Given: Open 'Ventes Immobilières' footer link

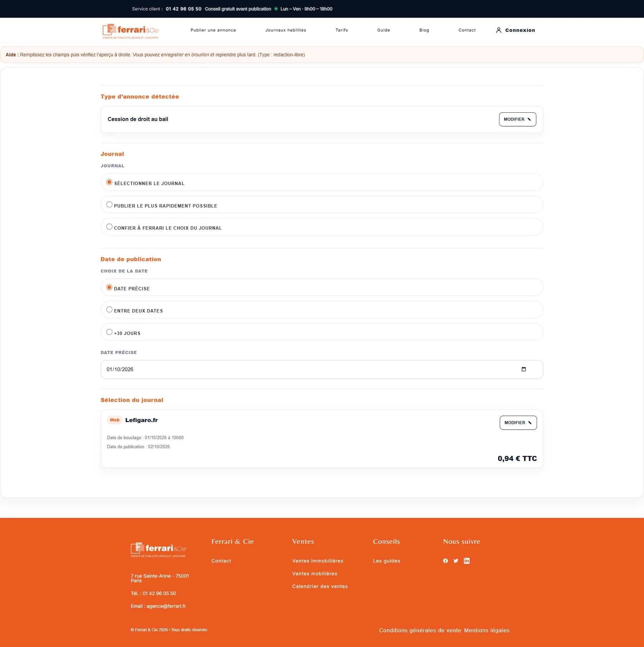Looking at the screenshot, I should tap(317, 561).
